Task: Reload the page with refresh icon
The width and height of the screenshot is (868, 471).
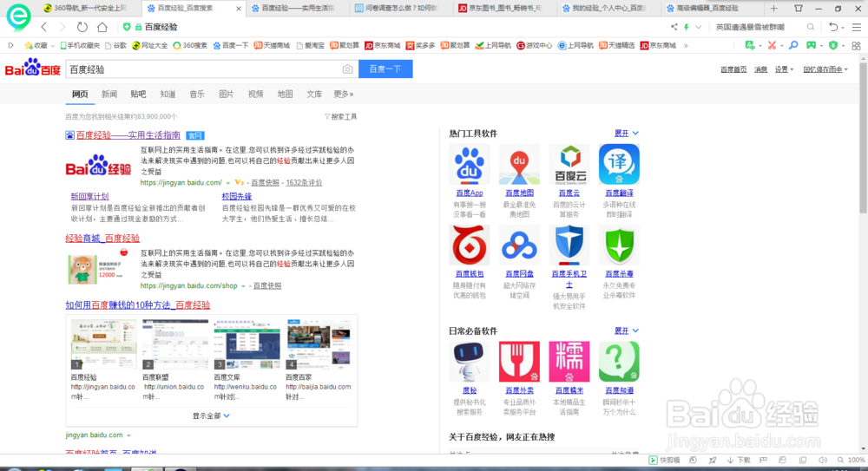Action: click(82, 27)
